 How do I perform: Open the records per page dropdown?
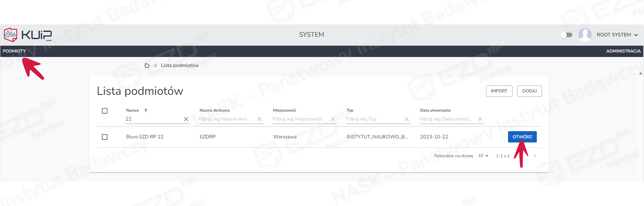tap(483, 156)
